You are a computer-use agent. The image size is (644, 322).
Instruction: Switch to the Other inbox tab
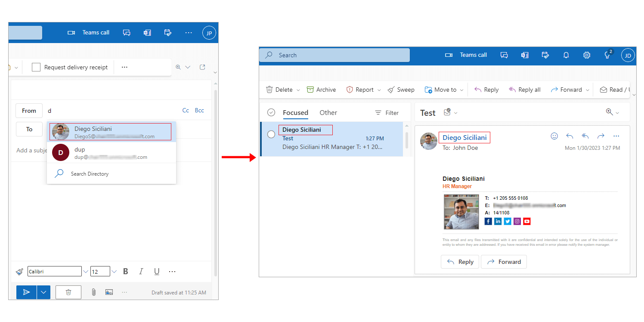point(328,113)
